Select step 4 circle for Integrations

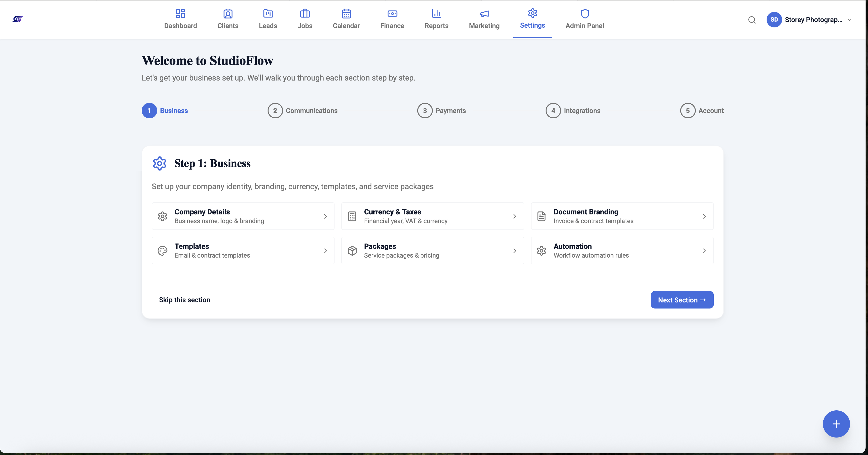553,110
